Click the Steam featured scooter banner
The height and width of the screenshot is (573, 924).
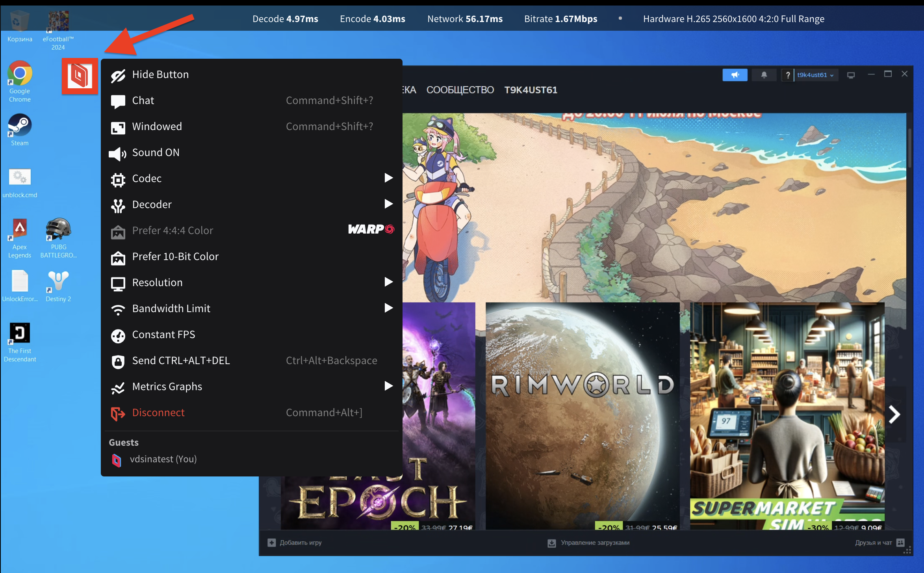(x=654, y=208)
